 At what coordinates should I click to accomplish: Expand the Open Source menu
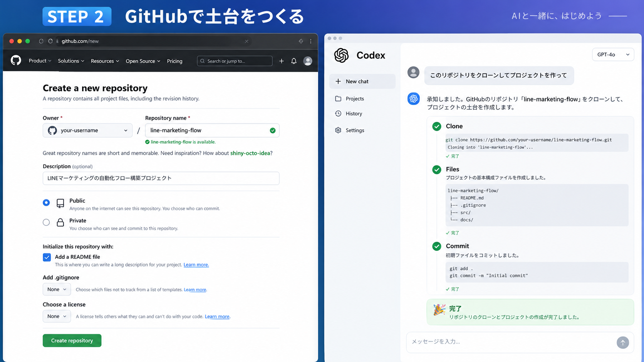point(143,61)
